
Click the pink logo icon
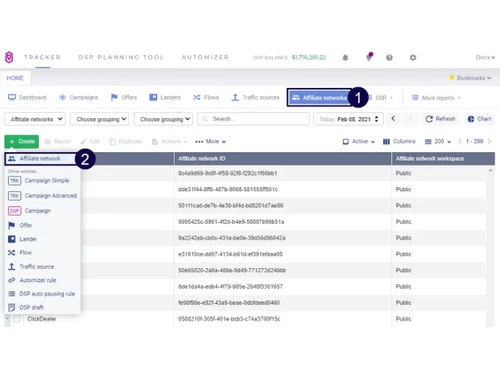tap(9, 57)
